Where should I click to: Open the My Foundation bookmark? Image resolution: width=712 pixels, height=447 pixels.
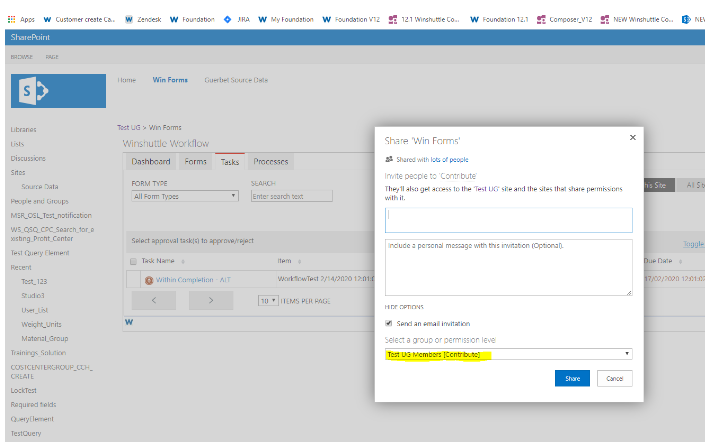(286, 20)
